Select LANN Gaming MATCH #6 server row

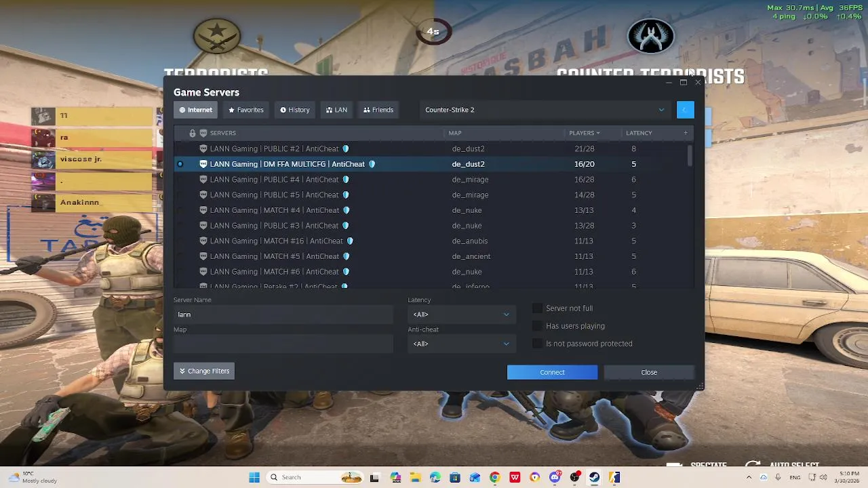(x=434, y=272)
